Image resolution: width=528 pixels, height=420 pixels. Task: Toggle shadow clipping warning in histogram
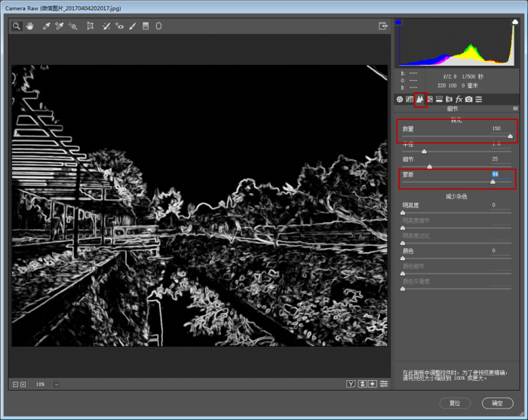399,23
